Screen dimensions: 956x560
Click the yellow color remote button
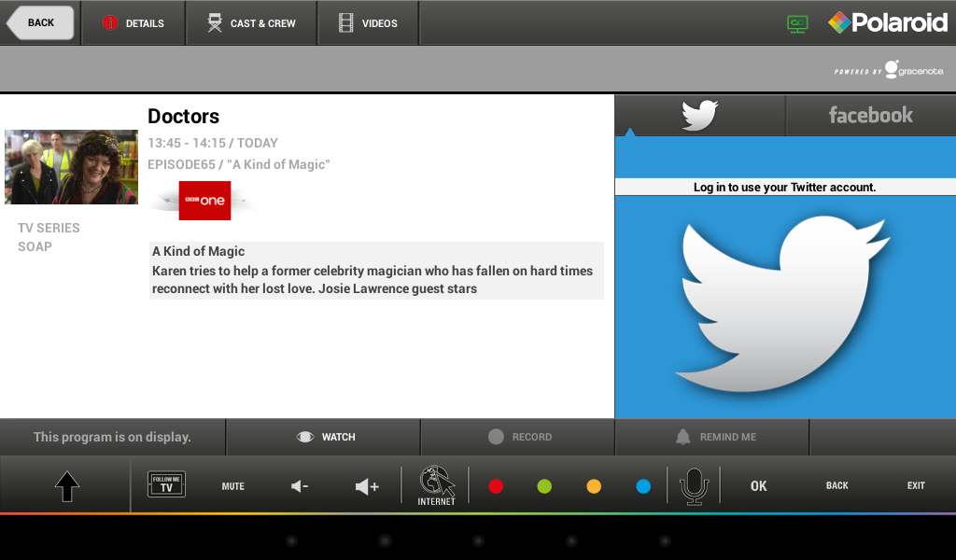pyautogui.click(x=594, y=486)
